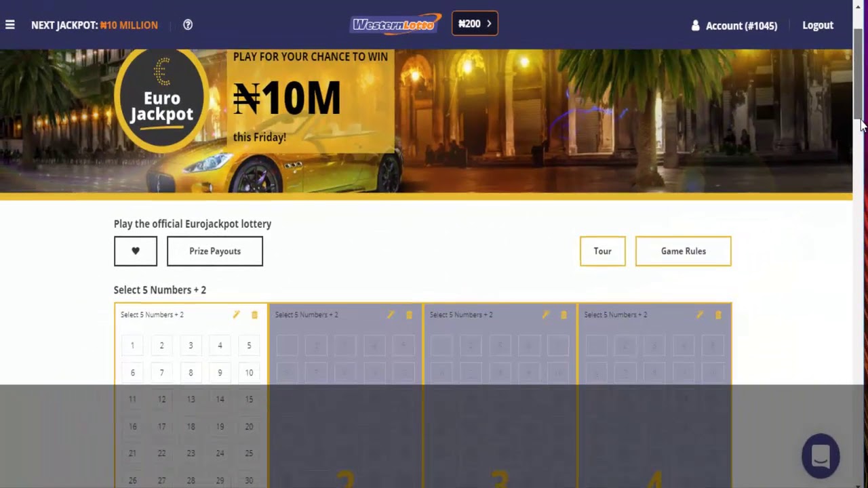Click the Euro Jackpot circular logo

click(x=161, y=100)
